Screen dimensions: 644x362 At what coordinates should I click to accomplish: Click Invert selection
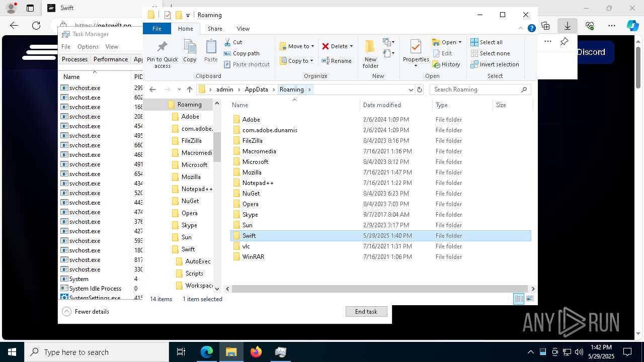pyautogui.click(x=495, y=64)
